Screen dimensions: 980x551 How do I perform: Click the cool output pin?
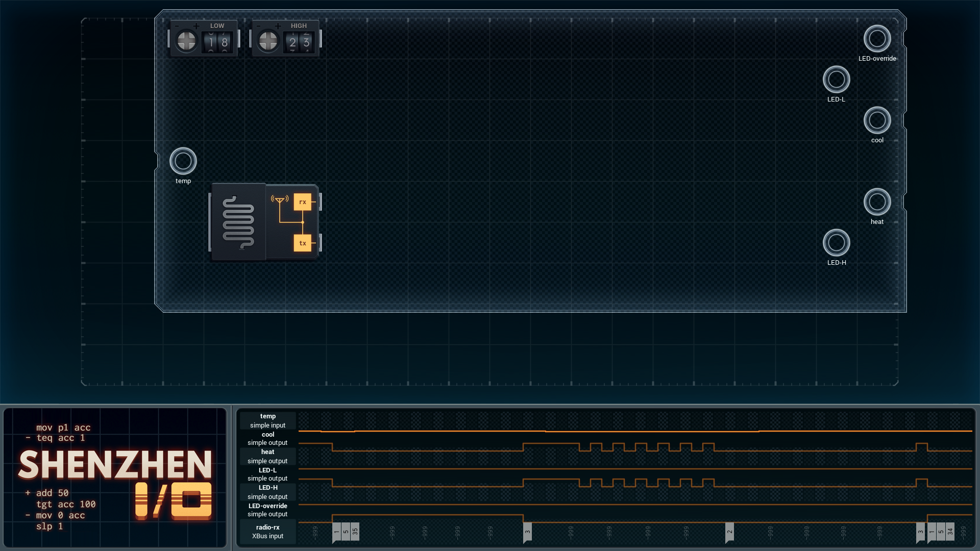[x=877, y=120]
